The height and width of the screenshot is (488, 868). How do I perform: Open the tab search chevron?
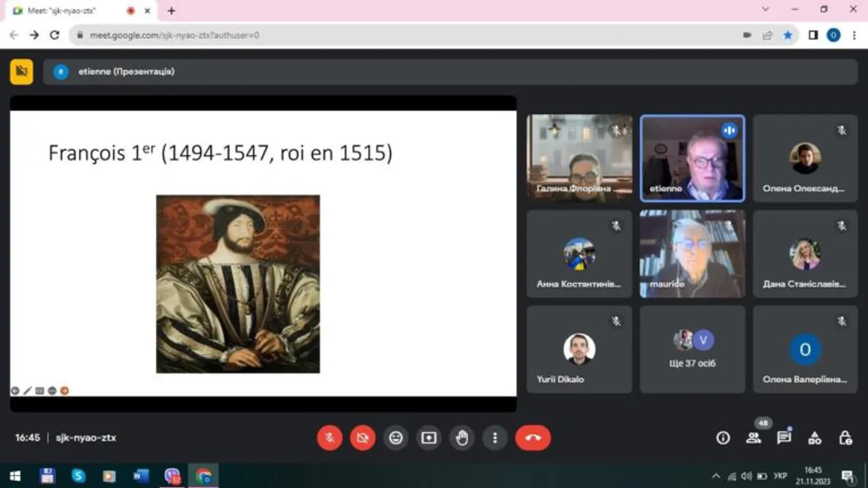(x=765, y=10)
